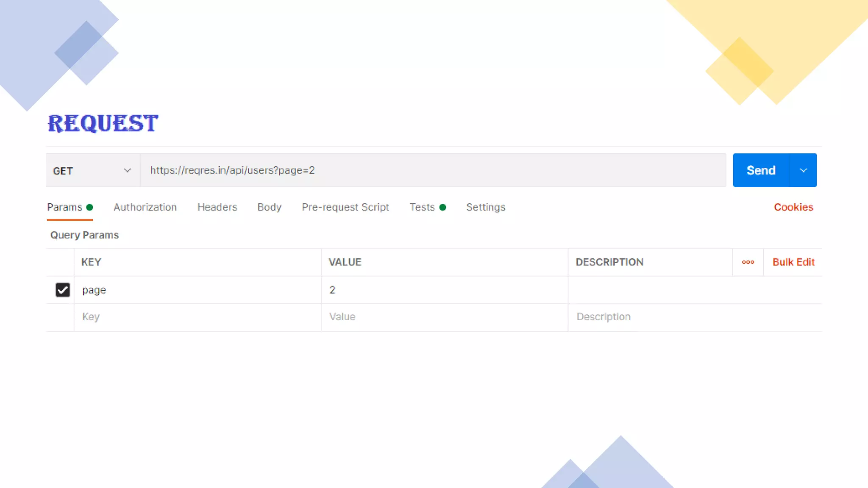Open the Tests tab
The width and height of the screenshot is (868, 488).
coord(422,207)
